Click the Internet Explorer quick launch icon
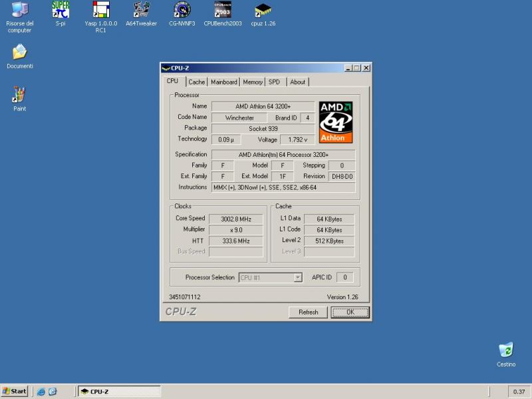 click(x=41, y=392)
